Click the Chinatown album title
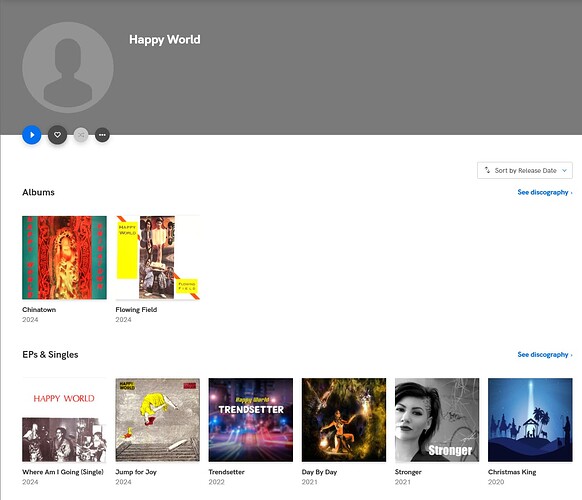This screenshot has width=582, height=500. click(x=39, y=310)
